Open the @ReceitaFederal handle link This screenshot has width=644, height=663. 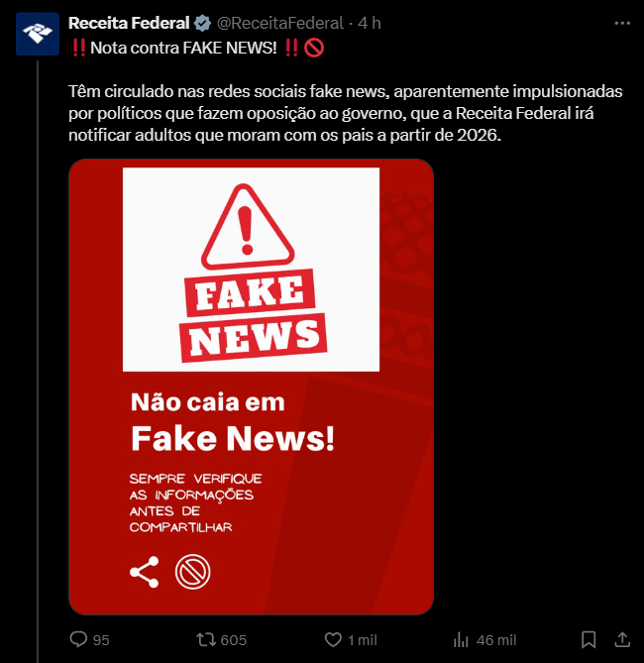(x=280, y=23)
